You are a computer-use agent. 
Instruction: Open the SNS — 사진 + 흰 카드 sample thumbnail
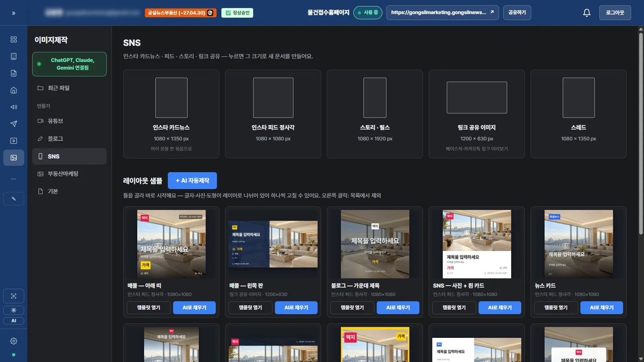(x=477, y=244)
